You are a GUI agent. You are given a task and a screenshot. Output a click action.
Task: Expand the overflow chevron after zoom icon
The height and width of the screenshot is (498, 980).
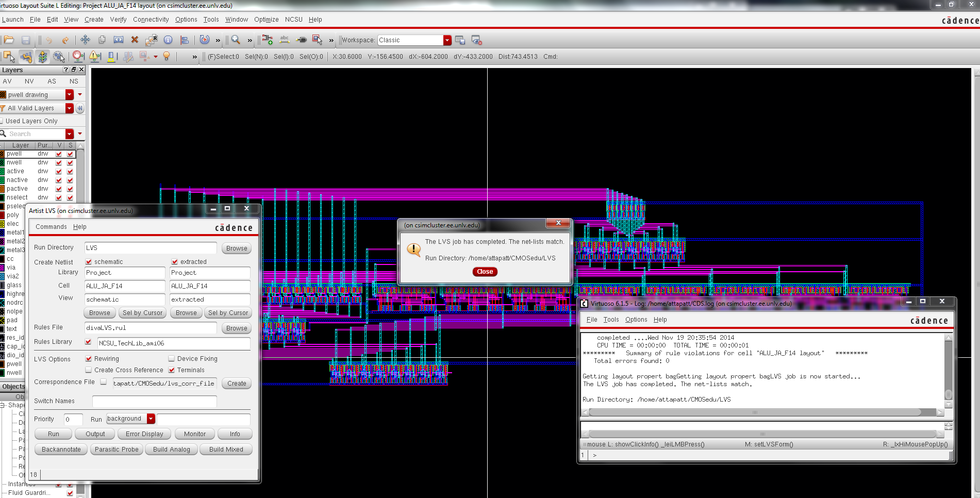(250, 40)
